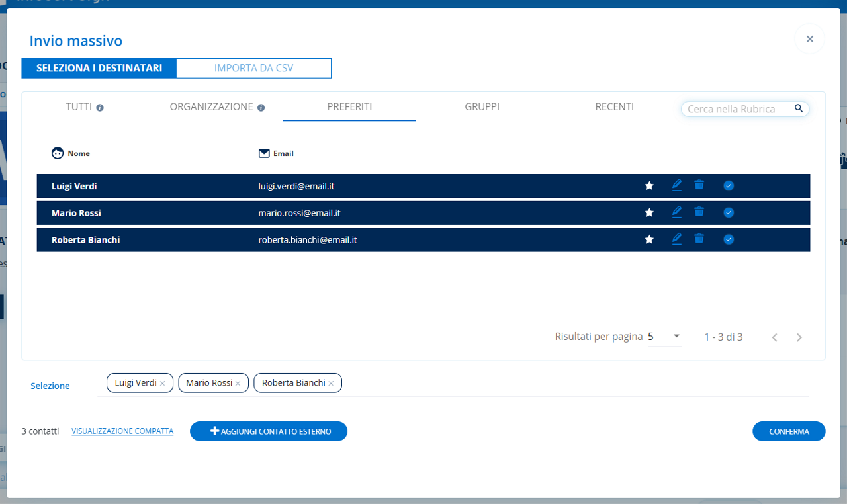
Task: Open edit pencil for Roberta Bianchi
Action: [x=676, y=239]
